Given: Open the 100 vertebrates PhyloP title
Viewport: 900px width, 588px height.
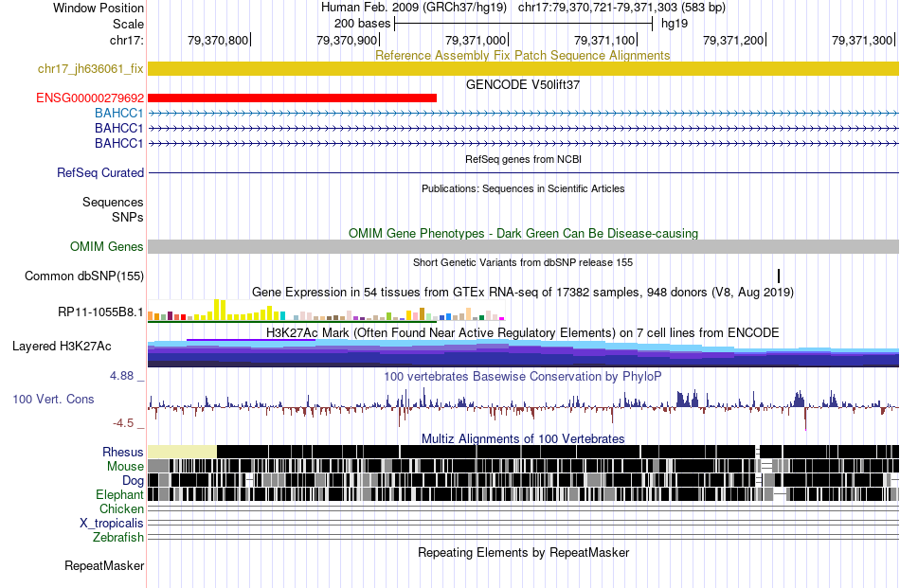Looking at the screenshot, I should coord(523,376).
